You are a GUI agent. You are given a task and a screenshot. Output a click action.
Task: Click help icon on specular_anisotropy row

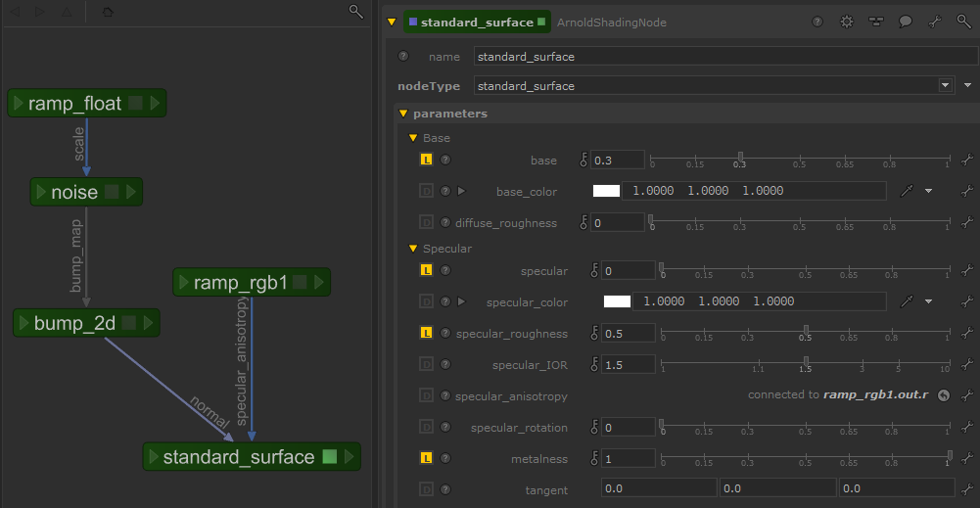(x=445, y=394)
